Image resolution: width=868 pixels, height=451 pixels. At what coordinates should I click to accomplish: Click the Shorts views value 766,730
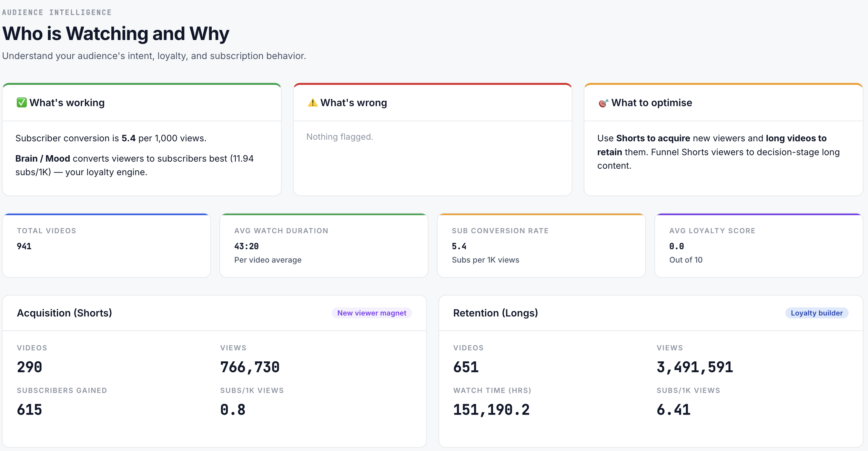pyautogui.click(x=250, y=367)
